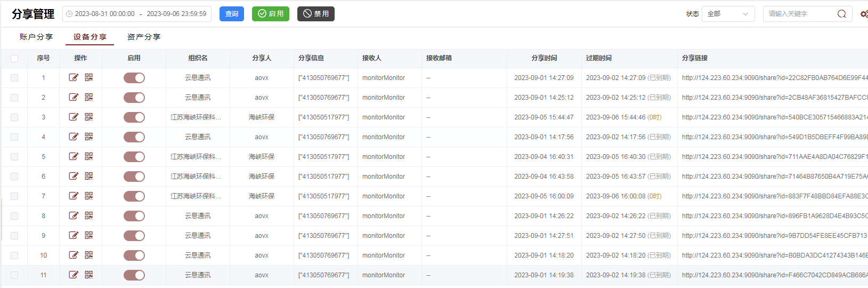
Task: Switch to the 账户分享 tab
Action: click(36, 37)
